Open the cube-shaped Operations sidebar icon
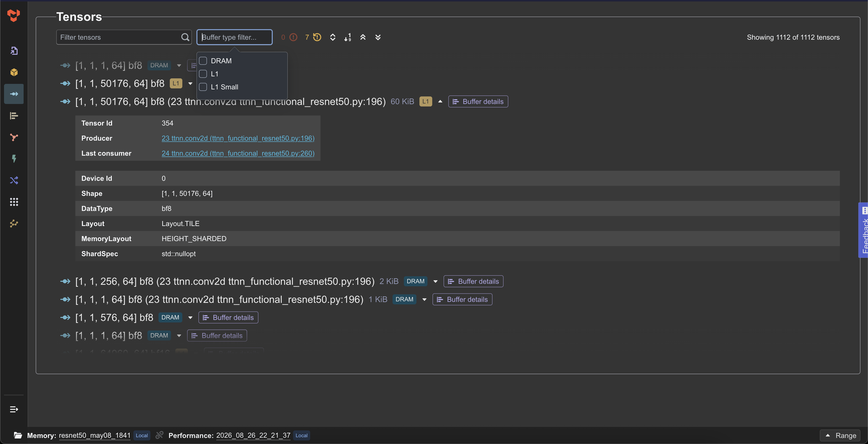This screenshot has width=868, height=444. pos(14,72)
